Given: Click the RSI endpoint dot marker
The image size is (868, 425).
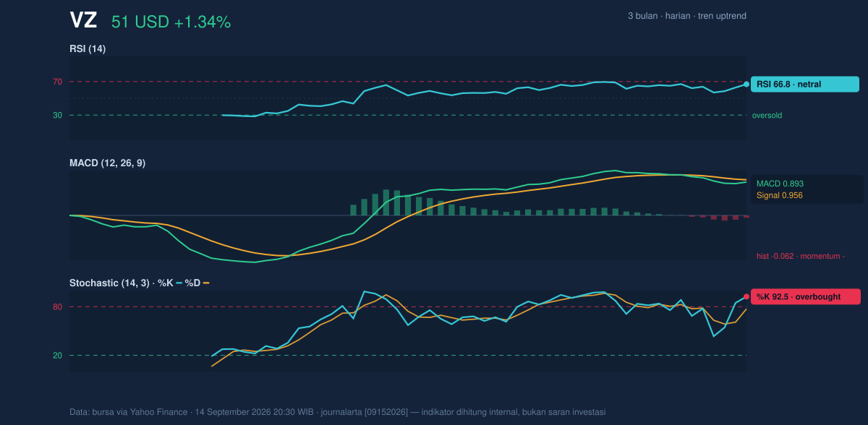Looking at the screenshot, I should (746, 84).
